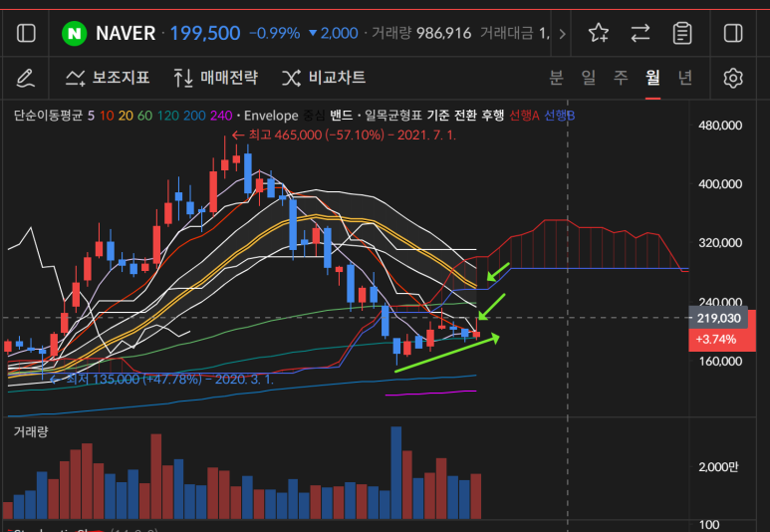Click the 160,000 price axis label
Viewport: 770px width, 532px height.
tap(720, 361)
